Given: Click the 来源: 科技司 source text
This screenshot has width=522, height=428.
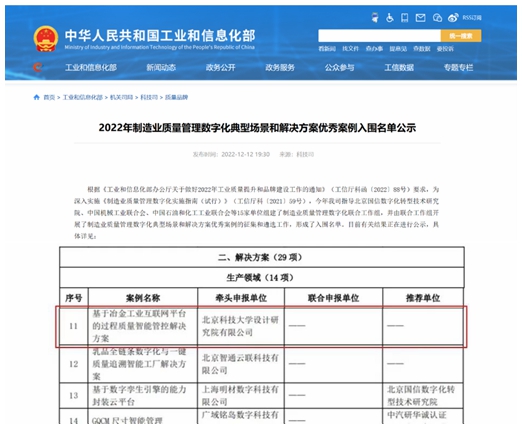Looking at the screenshot, I should (297, 154).
